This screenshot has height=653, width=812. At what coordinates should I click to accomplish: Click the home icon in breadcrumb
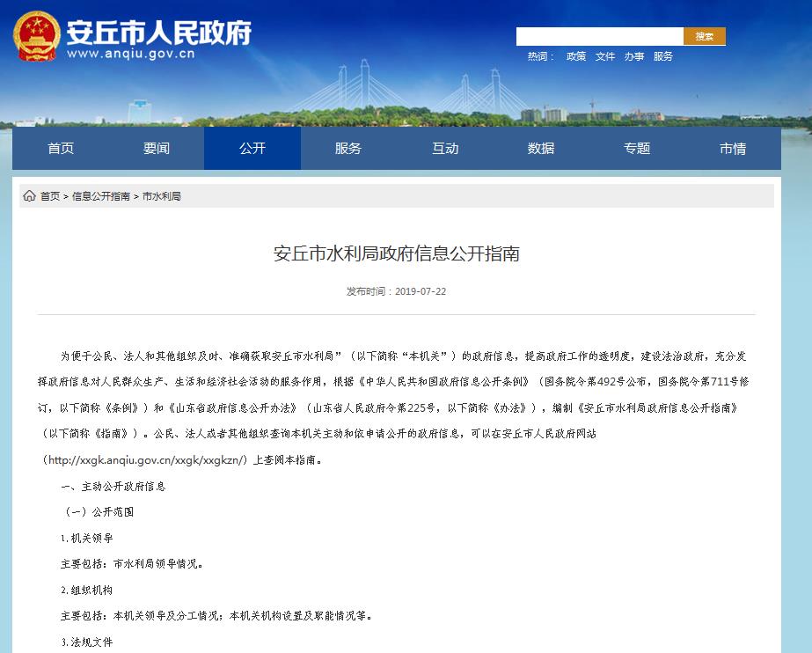coord(30,195)
